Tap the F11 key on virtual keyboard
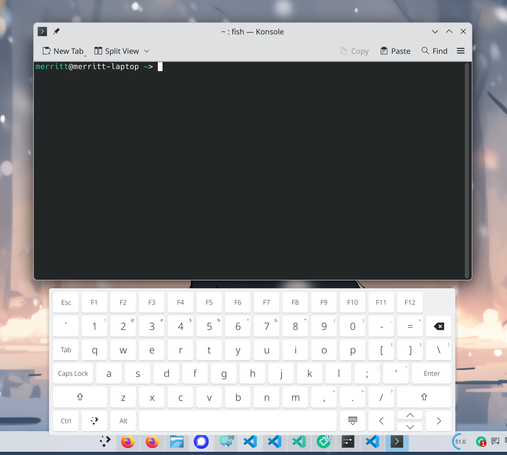Screen dimensions: 507x455 click(x=381, y=302)
